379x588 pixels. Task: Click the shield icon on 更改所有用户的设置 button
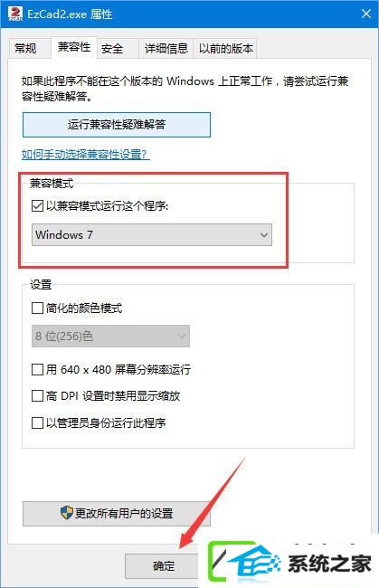point(66,512)
